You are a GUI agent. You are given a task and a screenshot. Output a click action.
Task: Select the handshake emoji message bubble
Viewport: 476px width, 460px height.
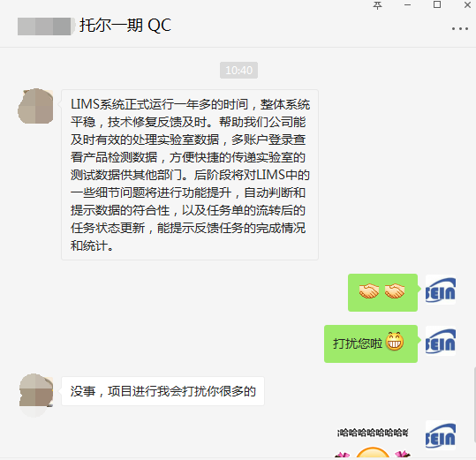382,292
